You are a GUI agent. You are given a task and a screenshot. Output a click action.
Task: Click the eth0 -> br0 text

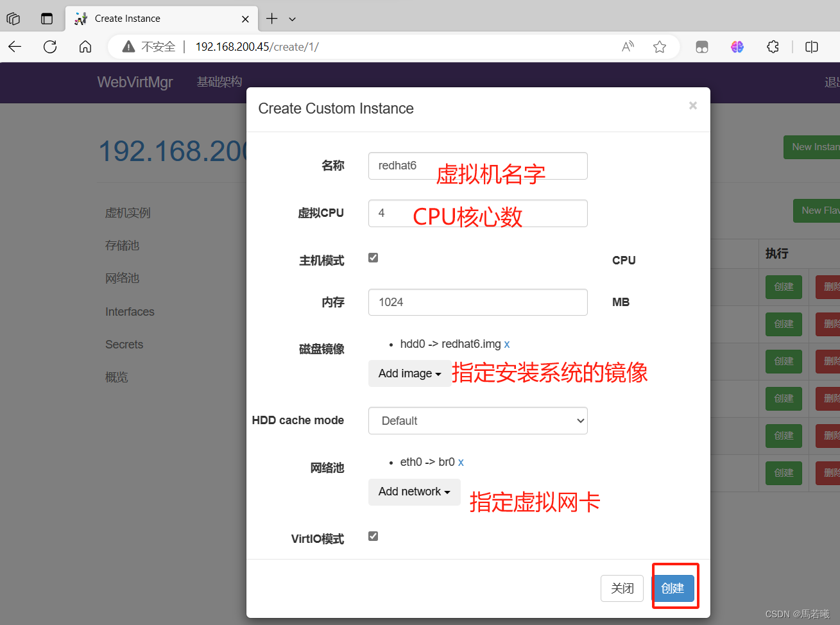427,463
